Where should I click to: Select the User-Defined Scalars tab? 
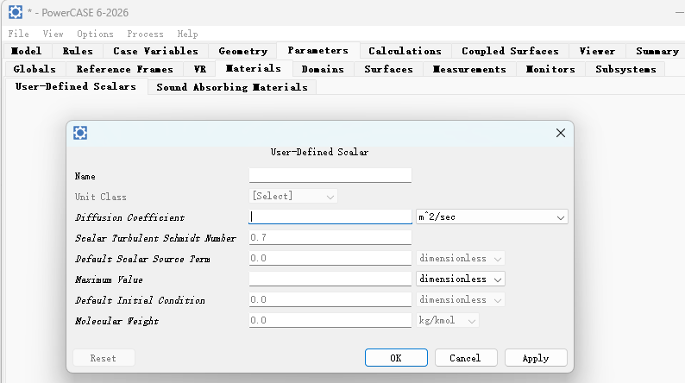[x=76, y=87]
